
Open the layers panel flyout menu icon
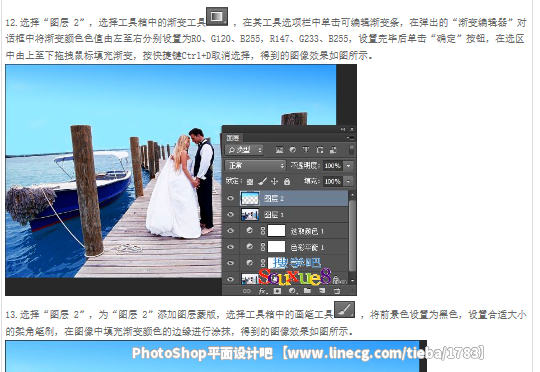[x=350, y=138]
